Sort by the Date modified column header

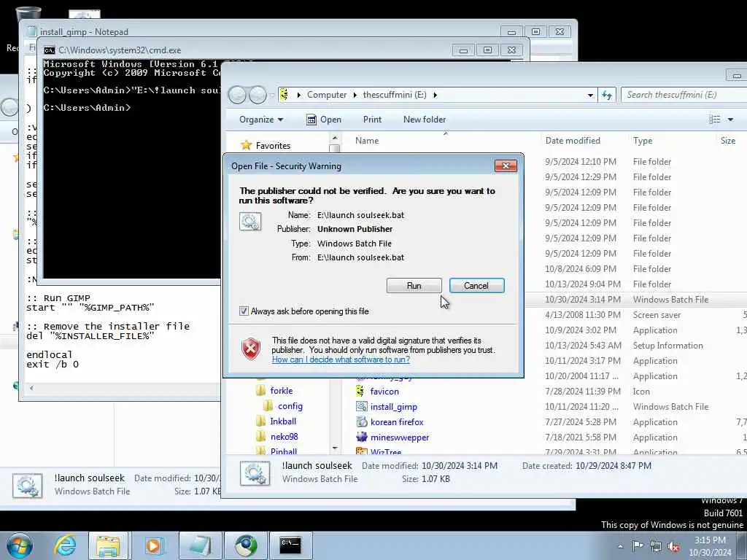(x=573, y=141)
